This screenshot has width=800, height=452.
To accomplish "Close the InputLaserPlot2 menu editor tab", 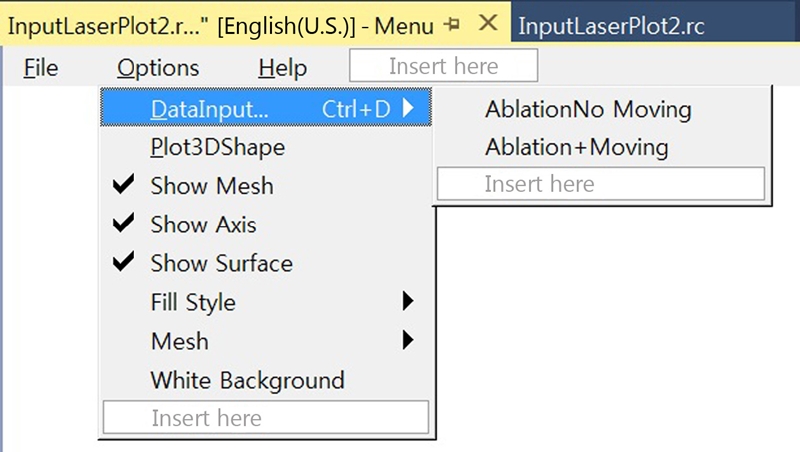I will point(487,24).
